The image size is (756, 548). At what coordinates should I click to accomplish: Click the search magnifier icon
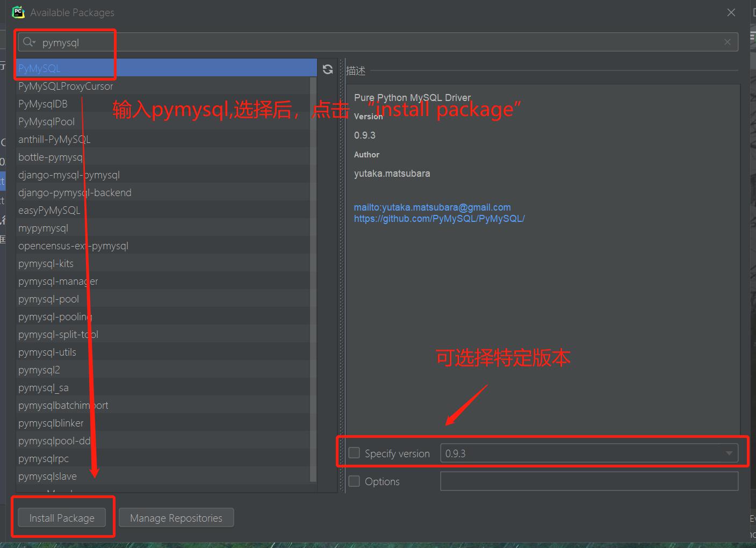[x=29, y=42]
